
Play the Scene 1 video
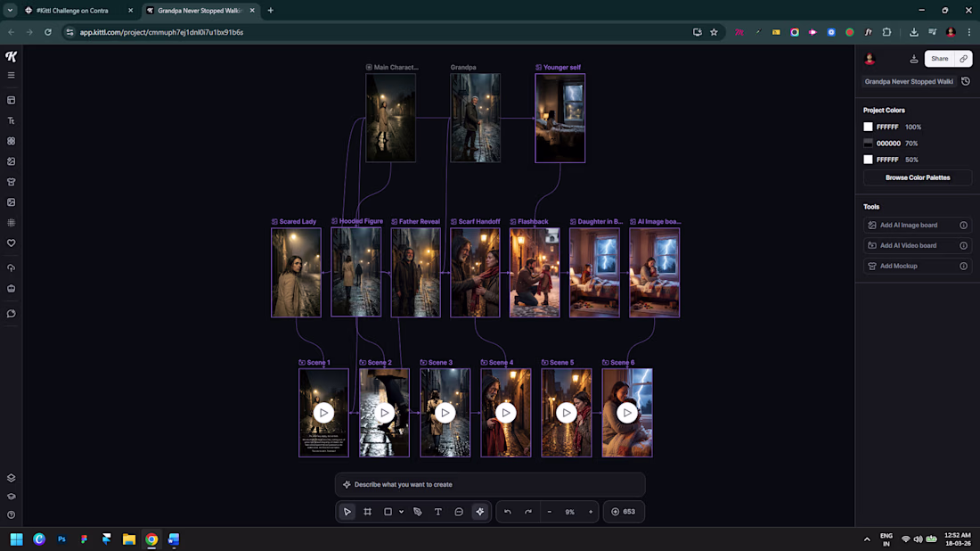(323, 413)
